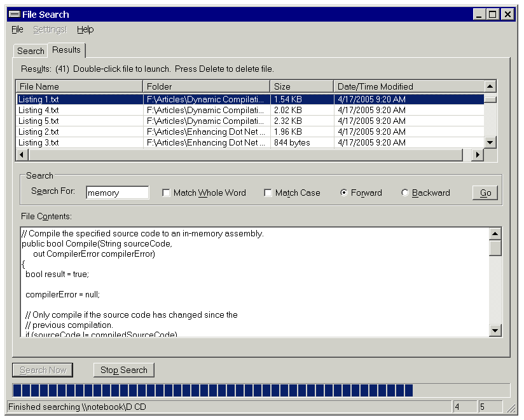Select the Forward search direction

(344, 193)
